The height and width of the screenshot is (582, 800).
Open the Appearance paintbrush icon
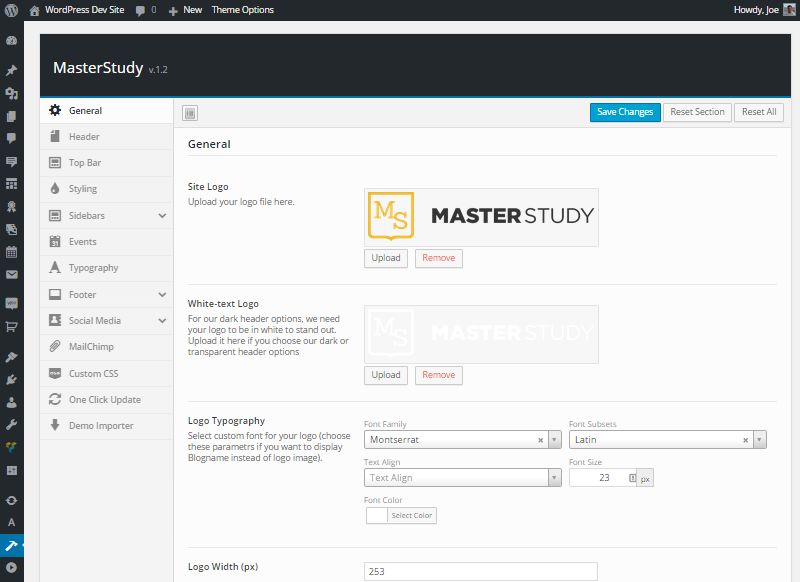coord(11,357)
